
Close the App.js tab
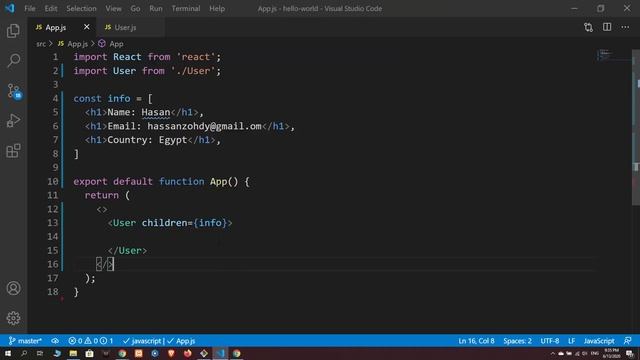[87, 27]
